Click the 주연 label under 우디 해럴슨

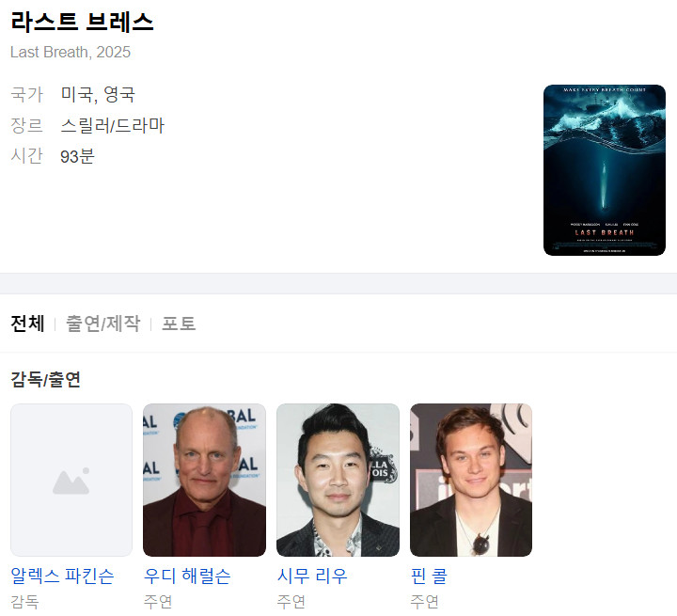coord(158,601)
